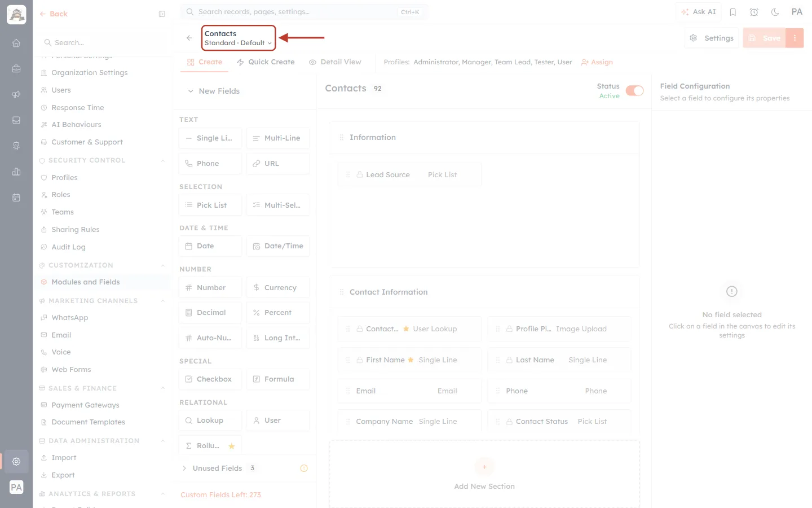Click the bar chart analytics icon in left rail

[x=16, y=172]
